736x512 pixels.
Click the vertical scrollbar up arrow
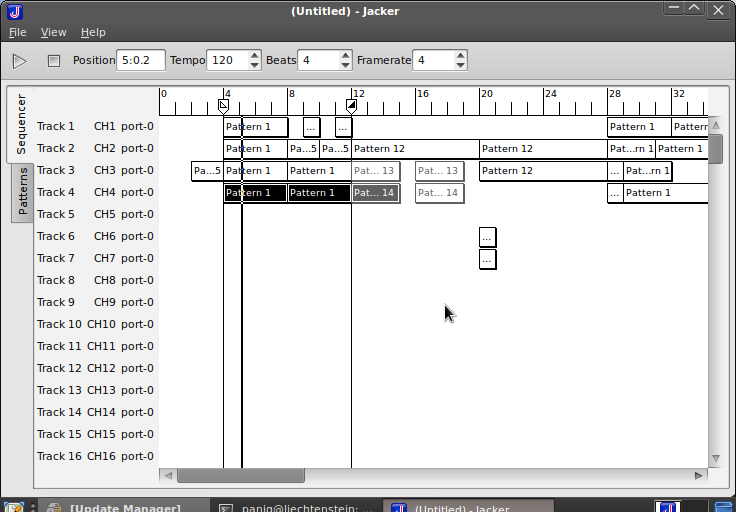(715, 125)
